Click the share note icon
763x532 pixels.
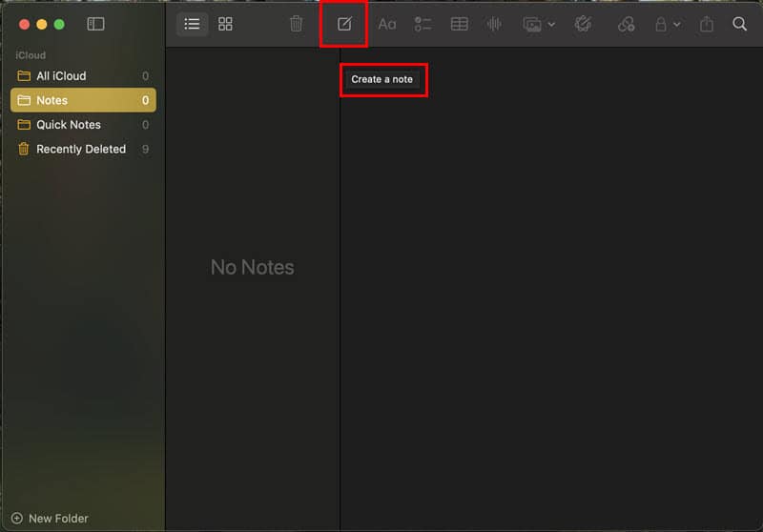click(x=706, y=24)
